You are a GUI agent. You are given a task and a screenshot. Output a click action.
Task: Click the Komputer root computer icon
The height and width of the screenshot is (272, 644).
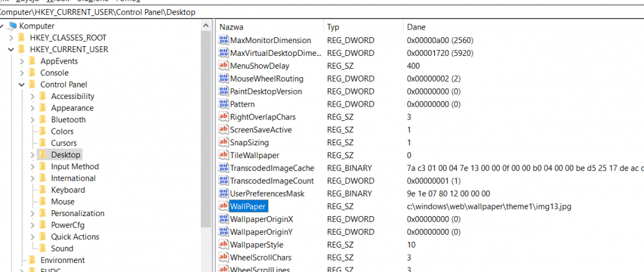[x=11, y=26]
